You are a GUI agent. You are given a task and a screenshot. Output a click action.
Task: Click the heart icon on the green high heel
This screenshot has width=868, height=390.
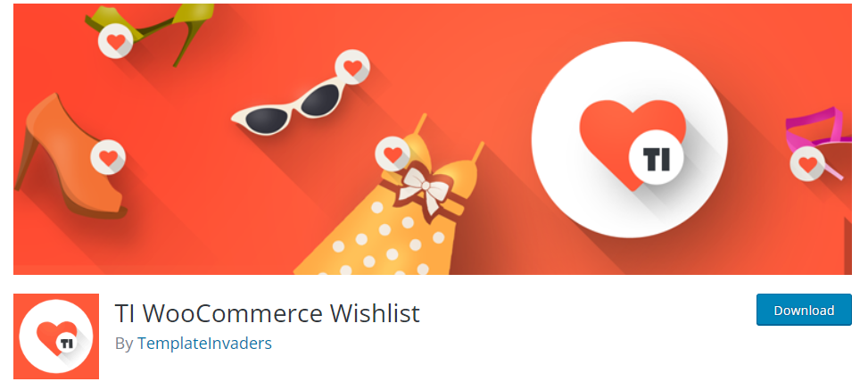click(116, 40)
